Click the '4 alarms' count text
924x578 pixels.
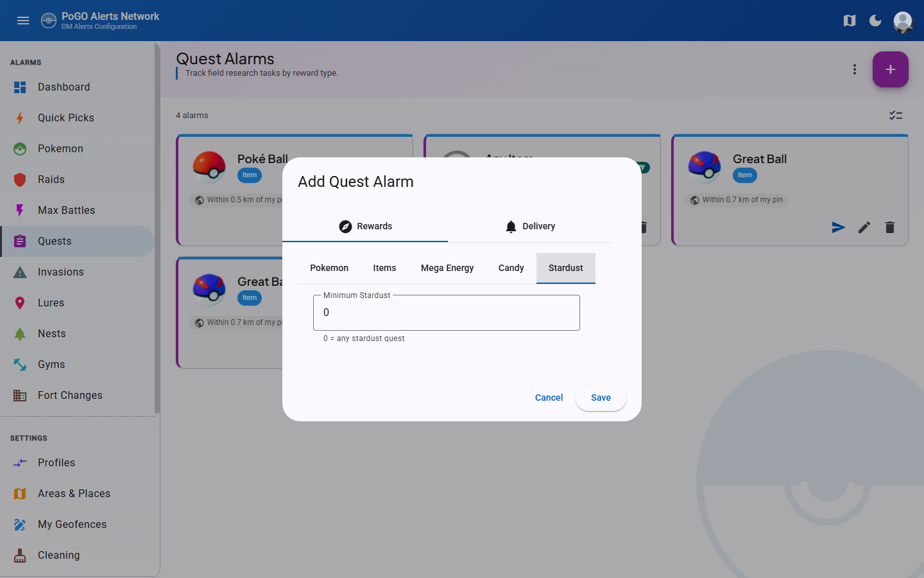(x=193, y=116)
